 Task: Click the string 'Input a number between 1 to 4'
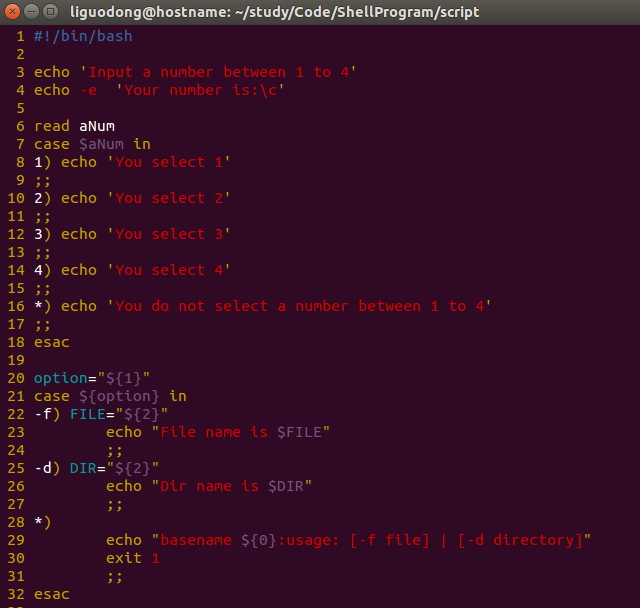[218, 72]
